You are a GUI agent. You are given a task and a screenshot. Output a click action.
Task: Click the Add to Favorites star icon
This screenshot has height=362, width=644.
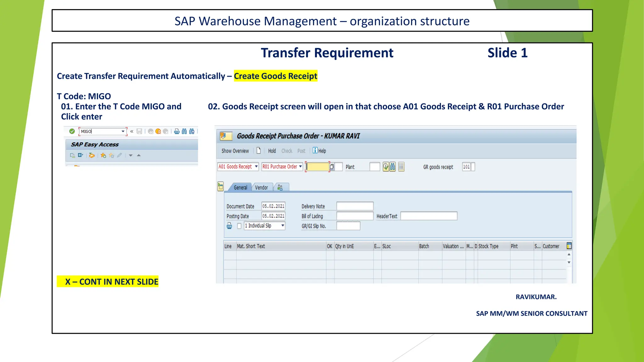tap(103, 155)
